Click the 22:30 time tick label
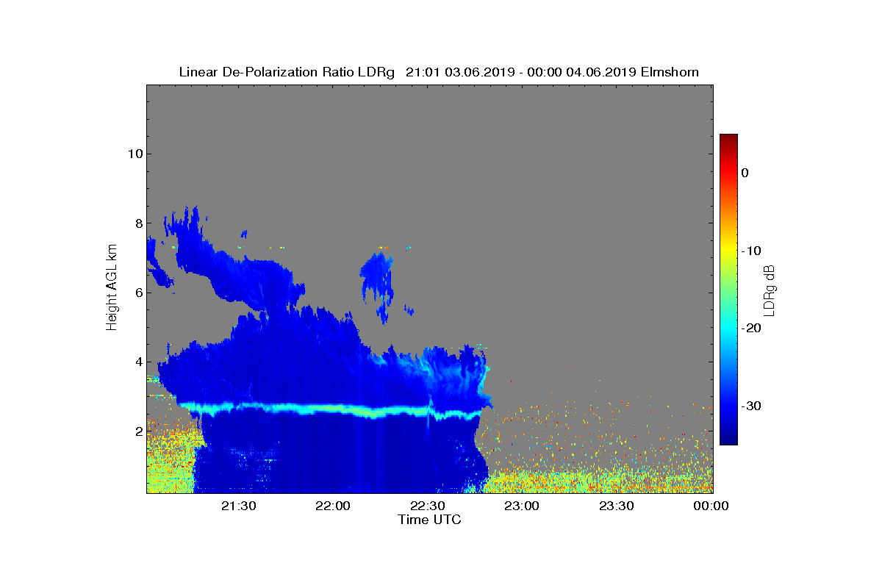Screen dimensions: 882x588 coord(427,506)
